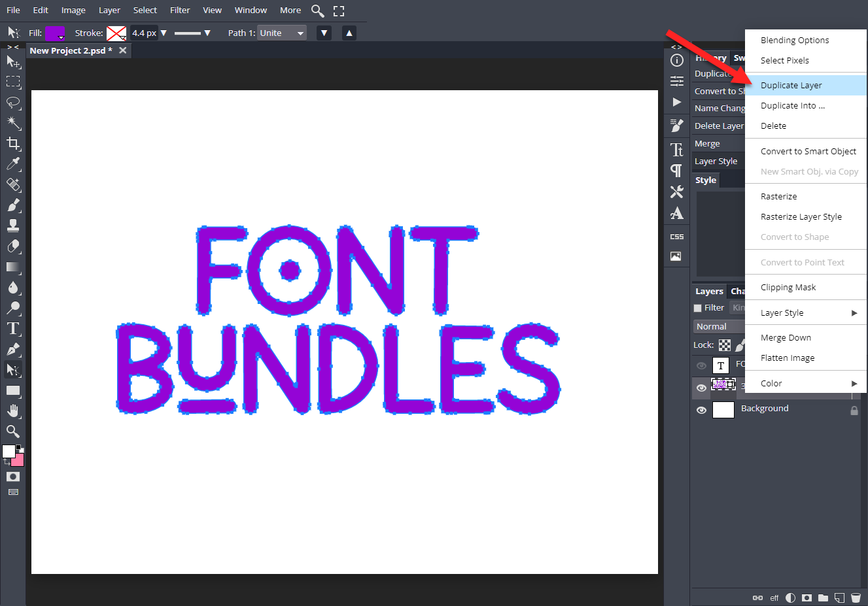This screenshot has height=606, width=868.
Task: Open the CSS panel icon
Action: [677, 237]
